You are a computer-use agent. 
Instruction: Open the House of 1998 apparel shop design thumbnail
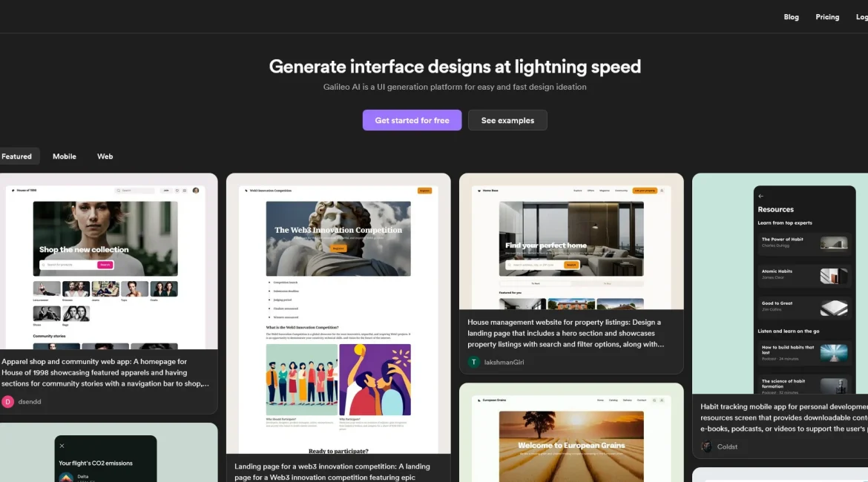point(108,261)
